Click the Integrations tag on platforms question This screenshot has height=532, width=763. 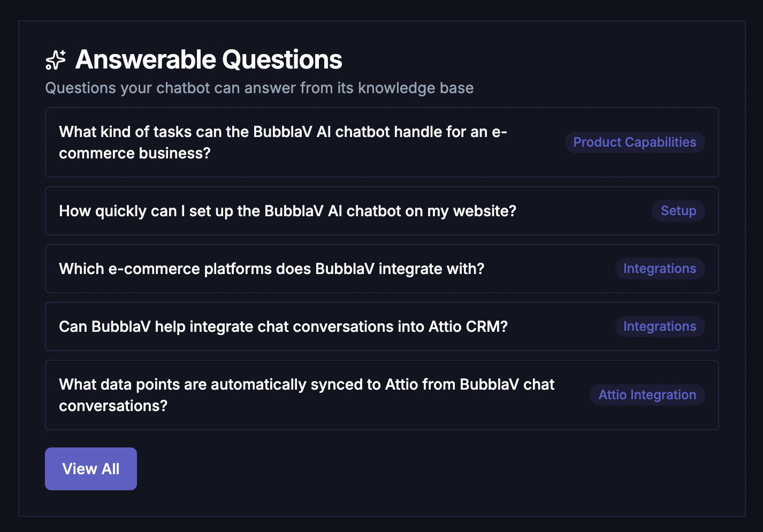pyautogui.click(x=660, y=268)
